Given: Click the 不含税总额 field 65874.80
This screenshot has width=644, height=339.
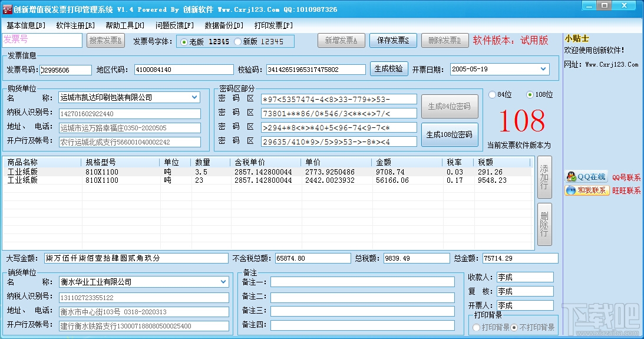Looking at the screenshot, I should (x=312, y=258).
